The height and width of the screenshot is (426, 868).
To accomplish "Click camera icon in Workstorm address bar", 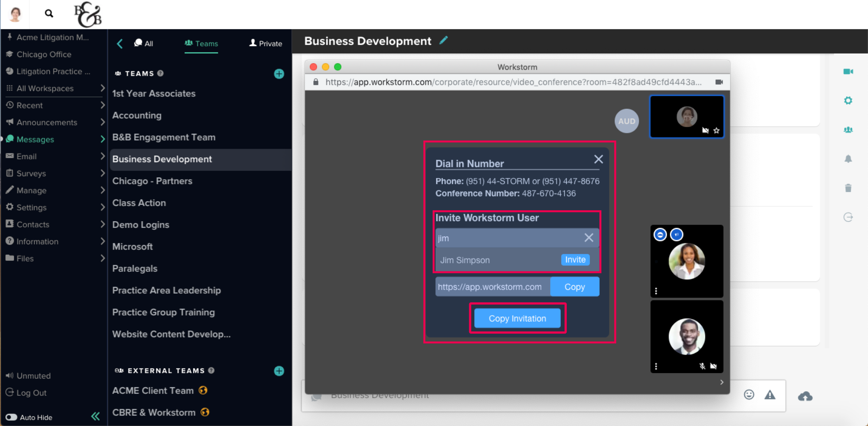I will click(719, 82).
